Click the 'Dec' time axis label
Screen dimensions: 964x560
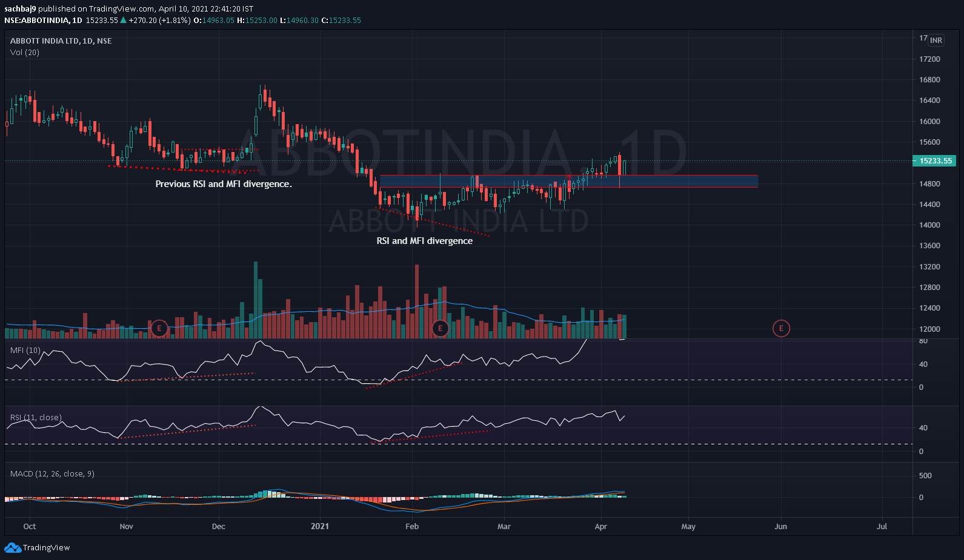(x=219, y=526)
